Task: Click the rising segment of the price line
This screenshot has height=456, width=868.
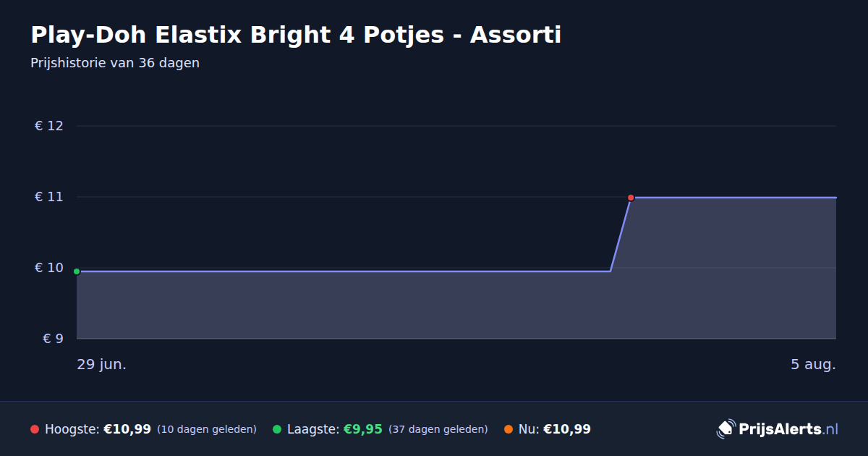Action: click(621, 235)
